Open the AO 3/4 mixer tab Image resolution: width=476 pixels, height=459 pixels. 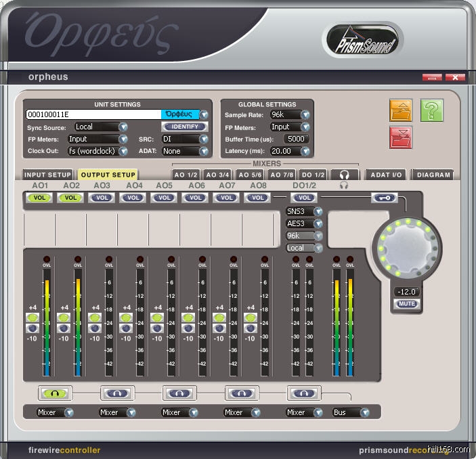click(x=219, y=175)
